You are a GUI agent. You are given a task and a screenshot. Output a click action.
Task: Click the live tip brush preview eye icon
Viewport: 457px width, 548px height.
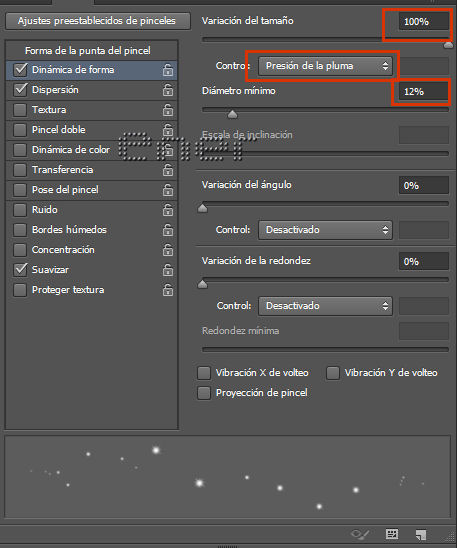pos(360,534)
